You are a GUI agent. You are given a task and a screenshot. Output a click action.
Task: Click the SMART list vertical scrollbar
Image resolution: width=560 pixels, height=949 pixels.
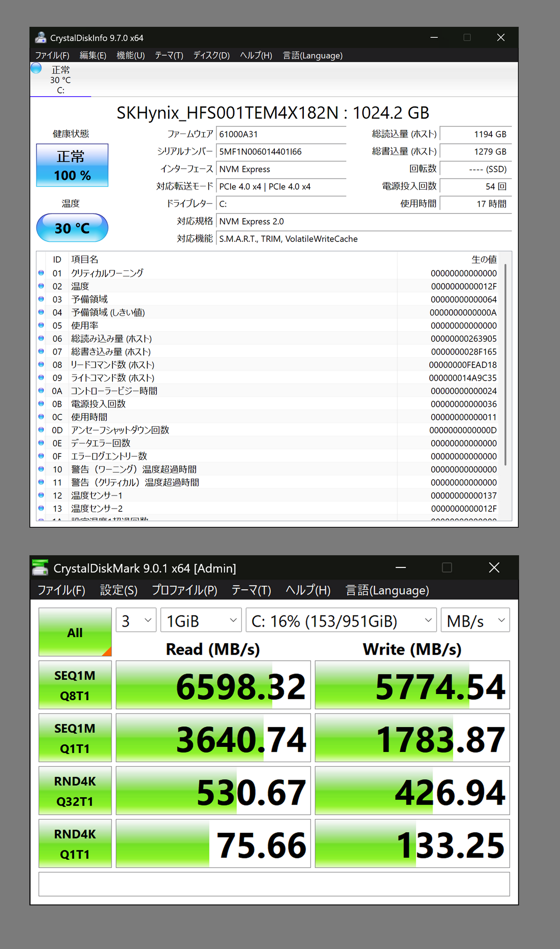(x=505, y=364)
